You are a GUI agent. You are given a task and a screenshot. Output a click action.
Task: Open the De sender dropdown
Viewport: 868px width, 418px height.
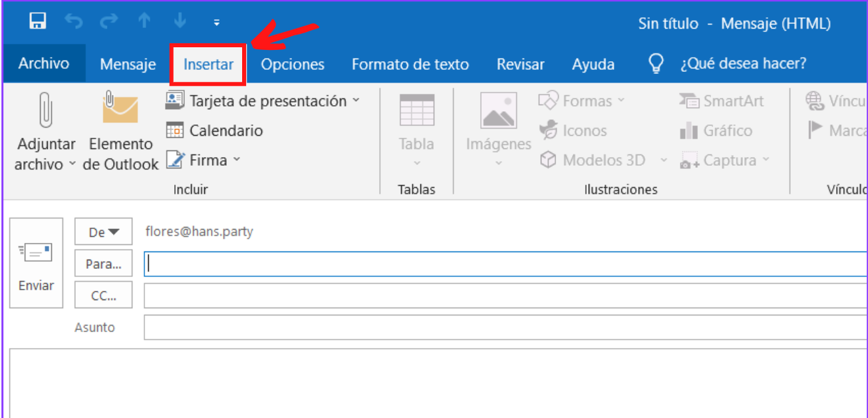tap(104, 232)
